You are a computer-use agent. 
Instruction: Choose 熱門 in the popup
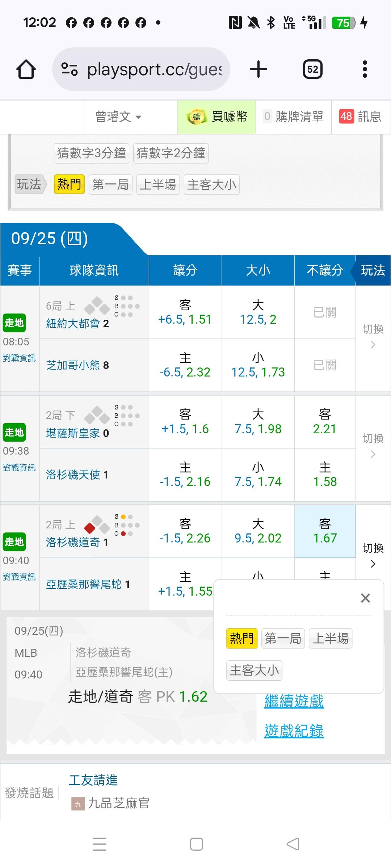point(242,638)
